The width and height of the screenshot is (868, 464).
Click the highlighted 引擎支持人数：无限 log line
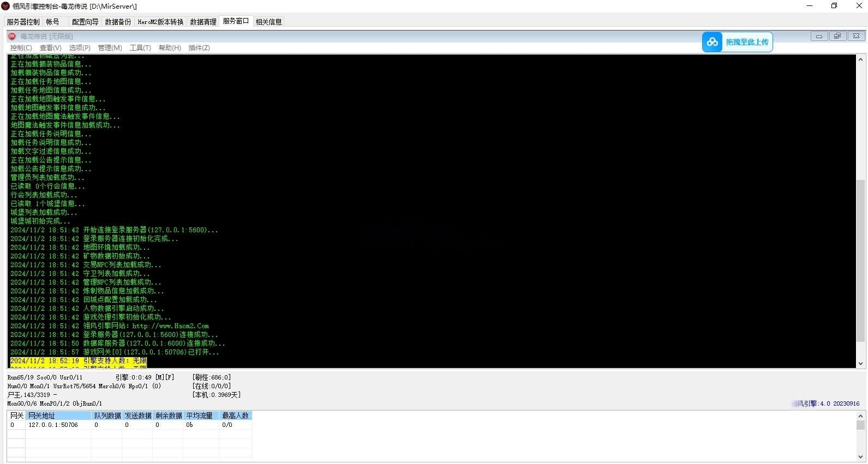pyautogui.click(x=79, y=361)
